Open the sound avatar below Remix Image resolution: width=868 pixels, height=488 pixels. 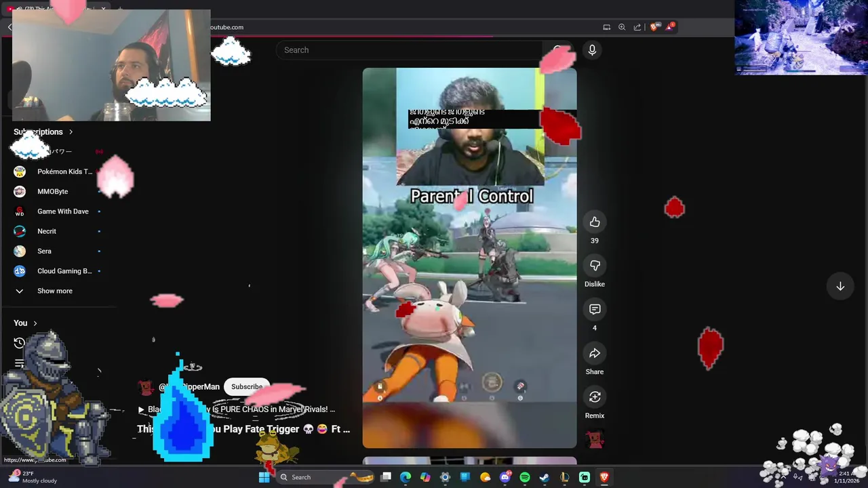(x=595, y=439)
